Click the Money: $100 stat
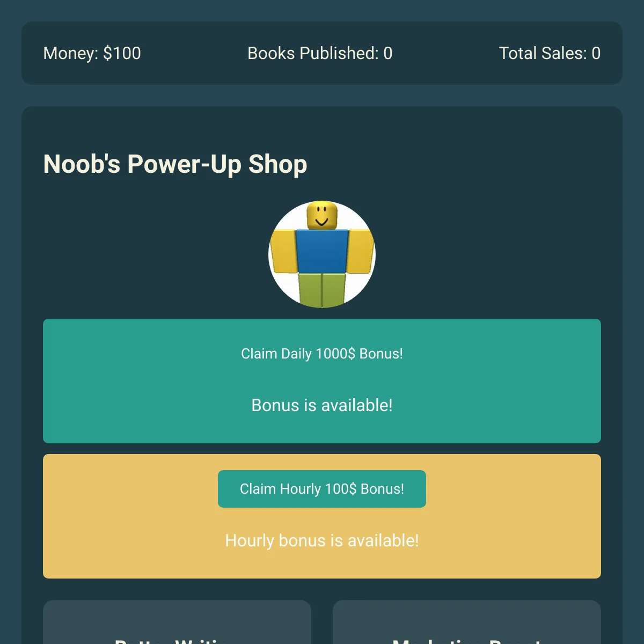 [92, 53]
